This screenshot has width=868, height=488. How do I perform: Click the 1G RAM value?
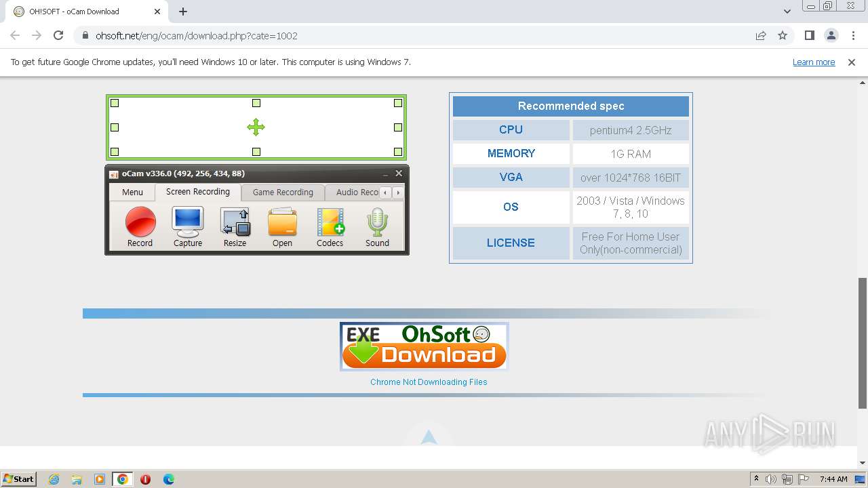pyautogui.click(x=631, y=154)
